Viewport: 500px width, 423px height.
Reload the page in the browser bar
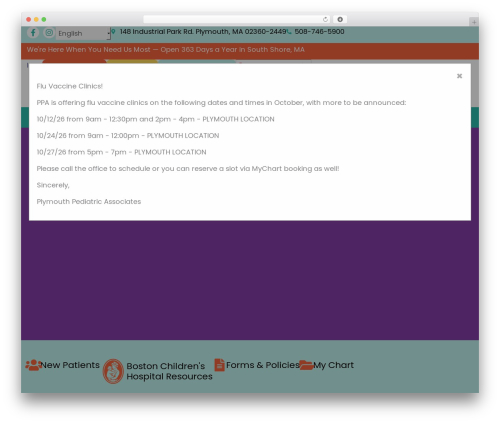point(325,19)
